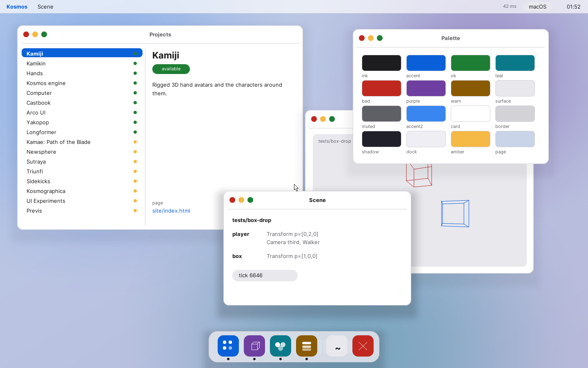Click the red wireframe box in viewport
This screenshot has height=368, width=588.
coord(419,175)
